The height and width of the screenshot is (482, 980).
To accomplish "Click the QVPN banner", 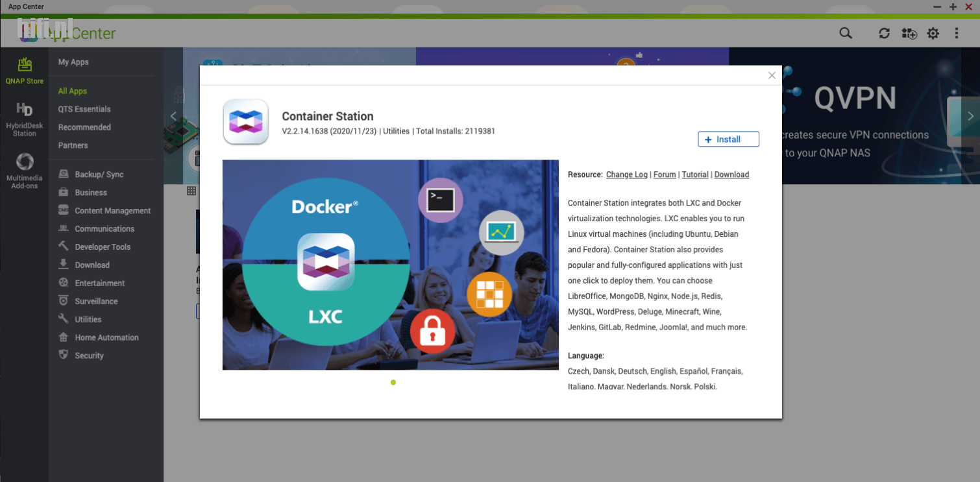I will click(x=854, y=115).
